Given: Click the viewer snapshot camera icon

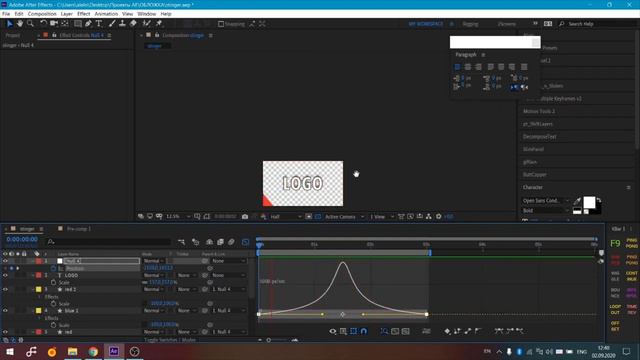Looking at the screenshot, I should (x=245, y=217).
